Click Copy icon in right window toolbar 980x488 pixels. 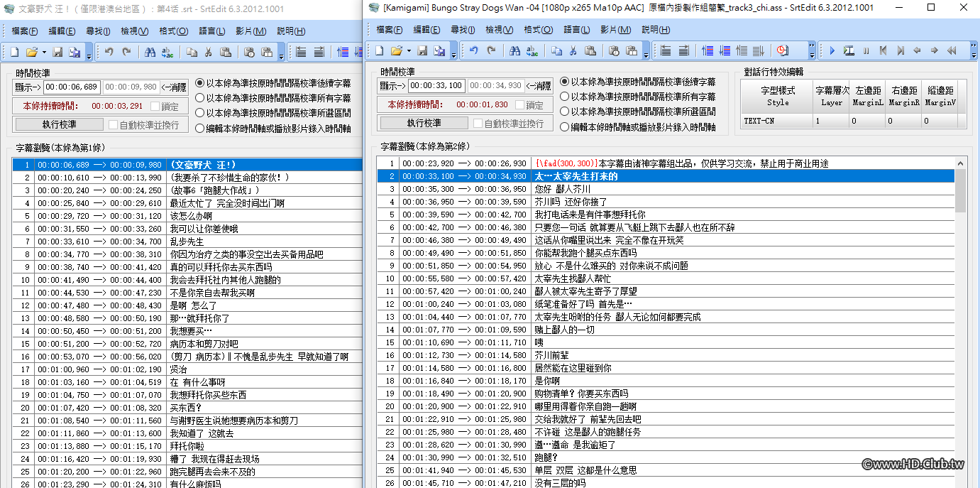(x=557, y=50)
